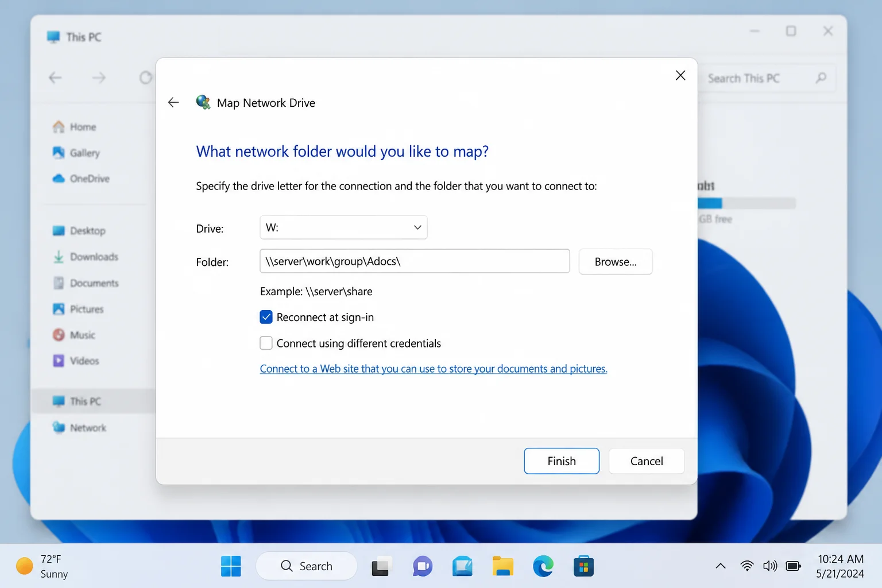Open Desktop folder in the sidebar
The image size is (882, 588).
pos(79,231)
